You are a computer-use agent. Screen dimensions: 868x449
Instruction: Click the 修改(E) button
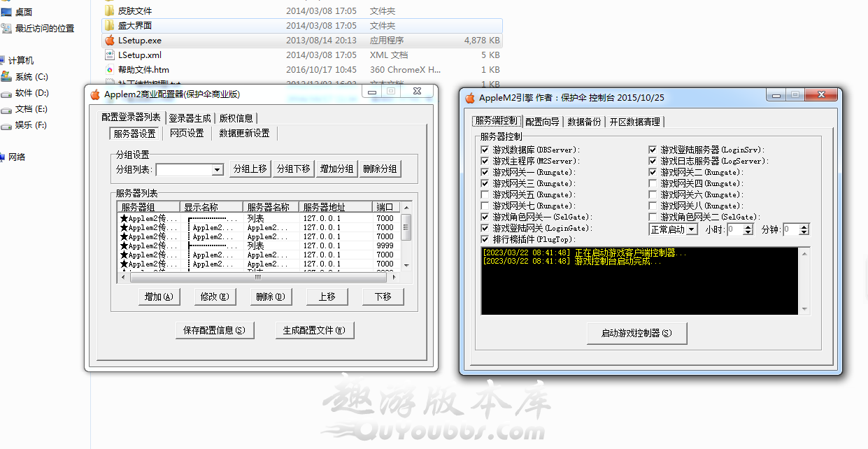(215, 297)
